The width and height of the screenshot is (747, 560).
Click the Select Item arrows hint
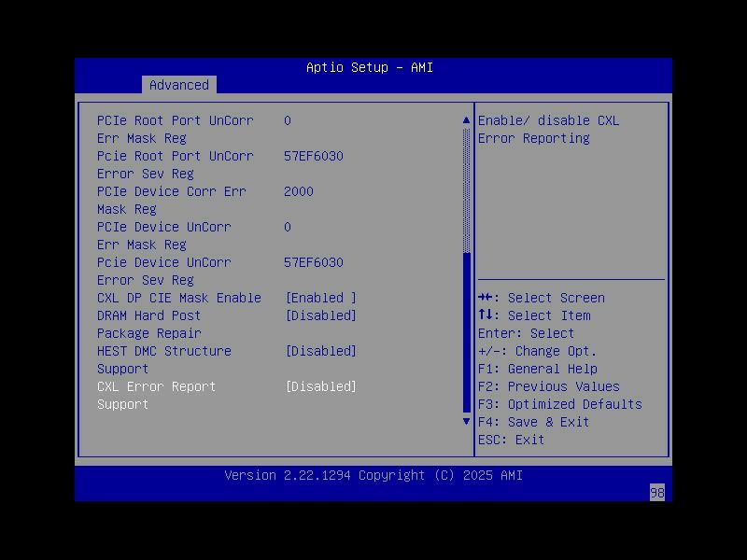(x=534, y=315)
